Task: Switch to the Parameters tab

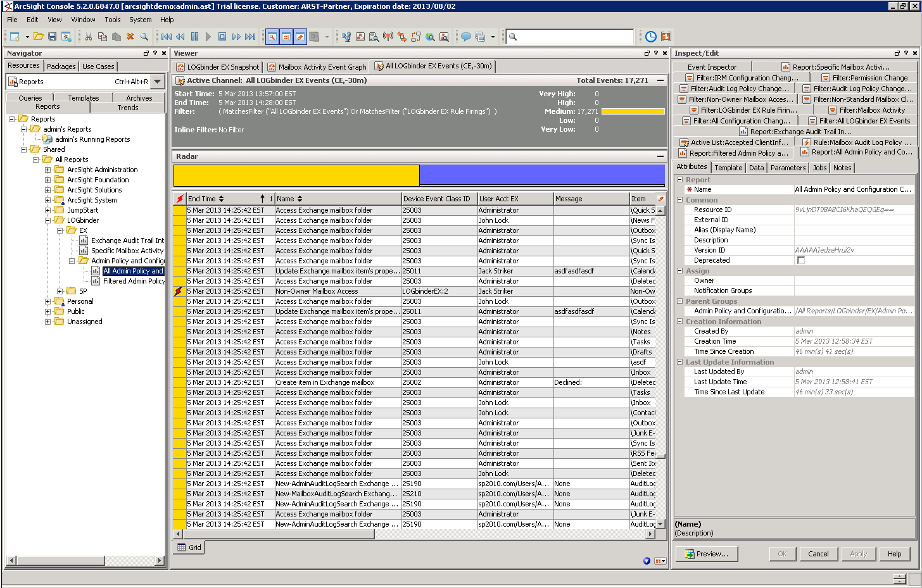Action: point(788,168)
